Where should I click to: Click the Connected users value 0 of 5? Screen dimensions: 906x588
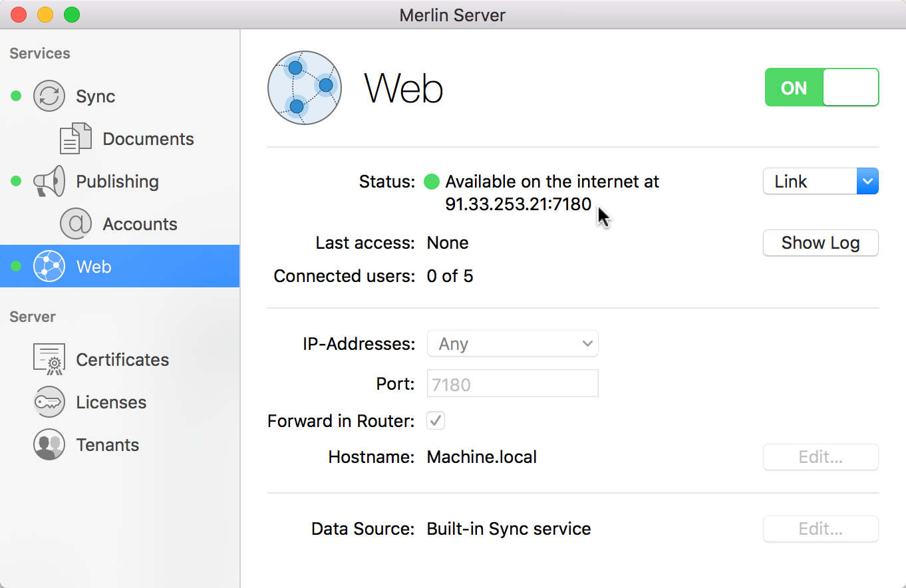pos(450,276)
